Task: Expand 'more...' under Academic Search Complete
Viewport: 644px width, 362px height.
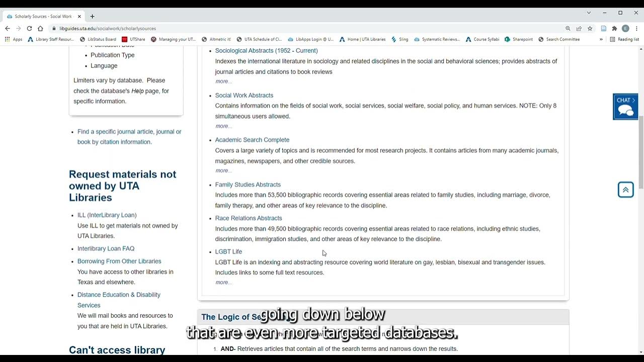Action: coord(223,171)
